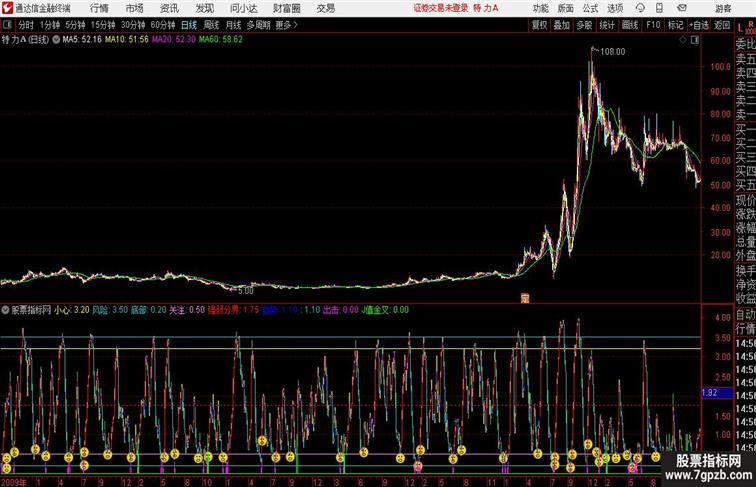This screenshot has height=487, width=756.
Task: Click the MA10: 51.56 label
Action: click(127, 40)
